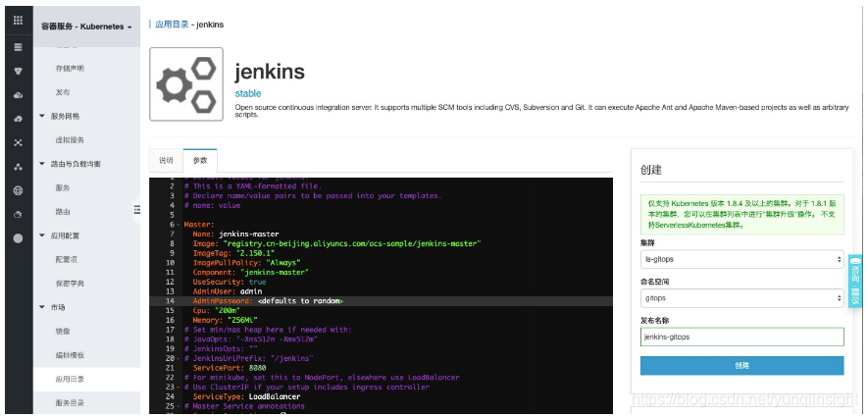Click the 应用目录 breadcrumb link
Screen dimensions: 868x417
pyautogui.click(x=172, y=25)
